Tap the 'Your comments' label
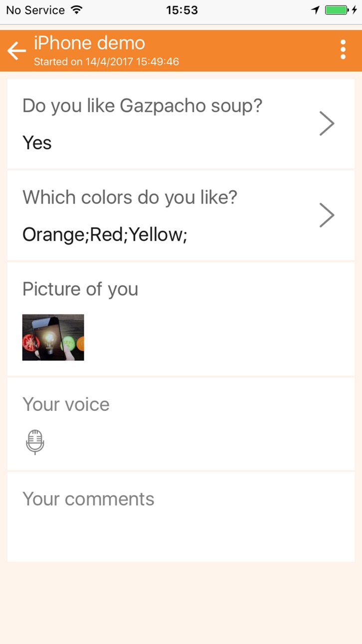Image resolution: width=362 pixels, height=644 pixels. (x=88, y=499)
